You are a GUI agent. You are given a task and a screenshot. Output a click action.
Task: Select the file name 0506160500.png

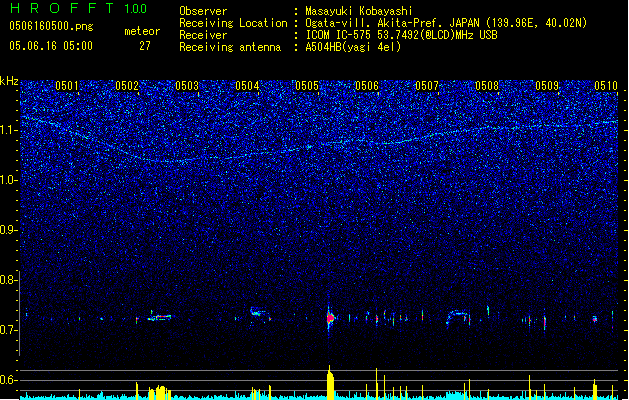coord(51,26)
